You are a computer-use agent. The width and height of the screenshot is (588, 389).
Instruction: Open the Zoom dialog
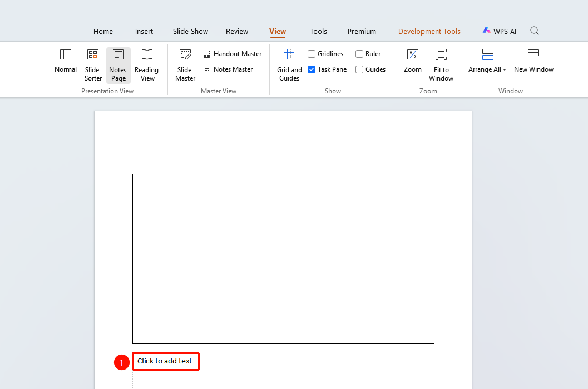tap(413, 61)
